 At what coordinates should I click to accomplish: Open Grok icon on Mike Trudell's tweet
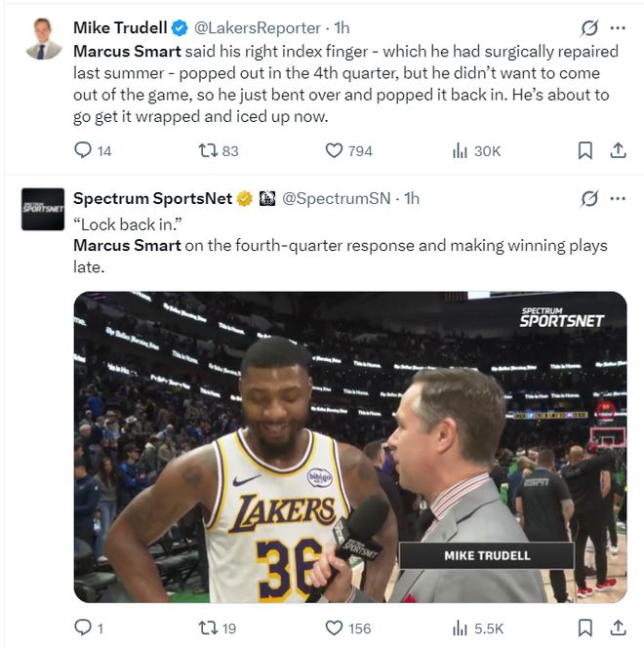coord(588,27)
